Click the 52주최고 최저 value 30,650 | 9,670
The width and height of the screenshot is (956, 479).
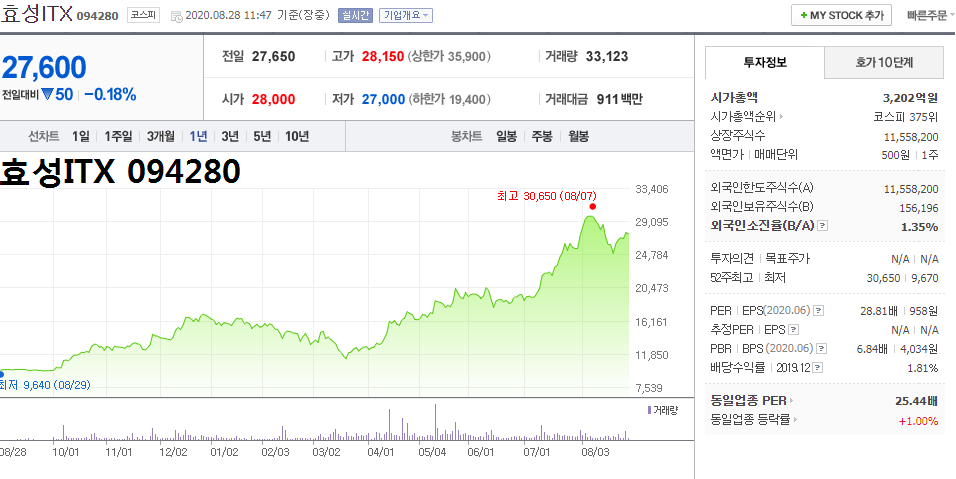click(902, 278)
